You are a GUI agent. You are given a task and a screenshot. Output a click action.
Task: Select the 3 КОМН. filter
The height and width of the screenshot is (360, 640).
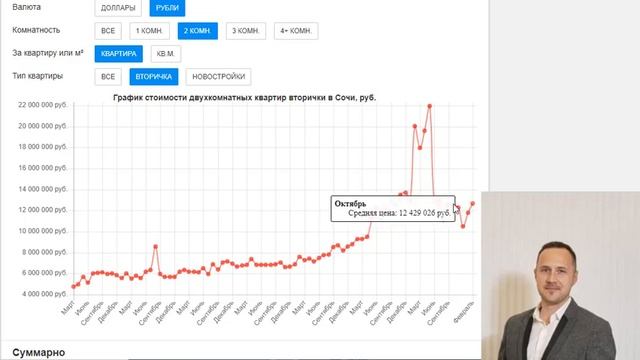pyautogui.click(x=246, y=31)
